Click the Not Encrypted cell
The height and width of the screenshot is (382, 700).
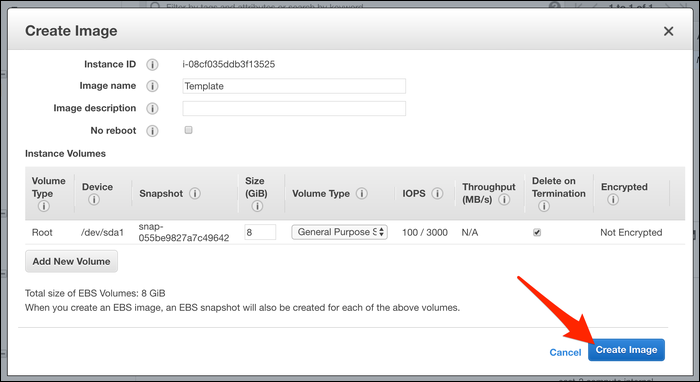pos(631,233)
